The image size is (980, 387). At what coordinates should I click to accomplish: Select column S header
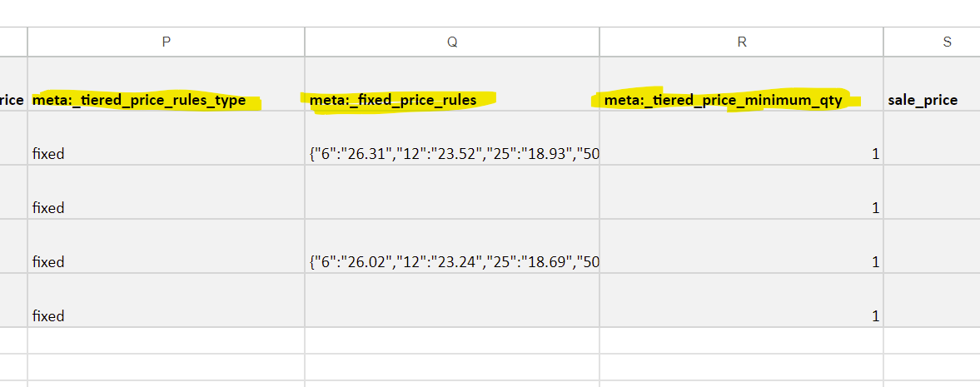click(932, 42)
